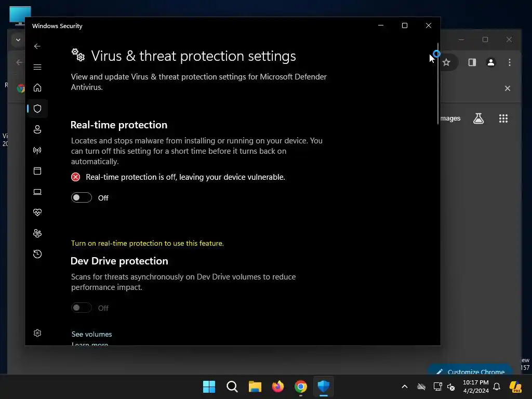Open Device security laptop icon
The width and height of the screenshot is (532, 399).
click(37, 192)
